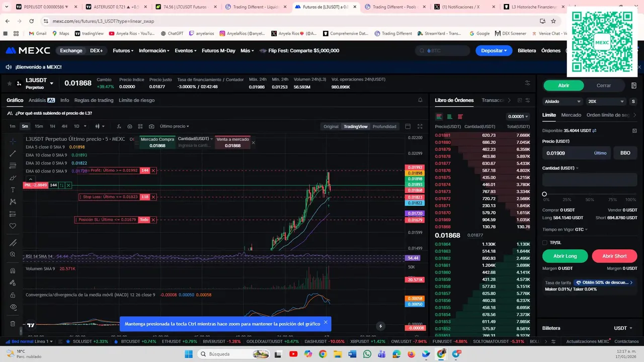Toggle hide all drawings eye icon

pos(13,307)
